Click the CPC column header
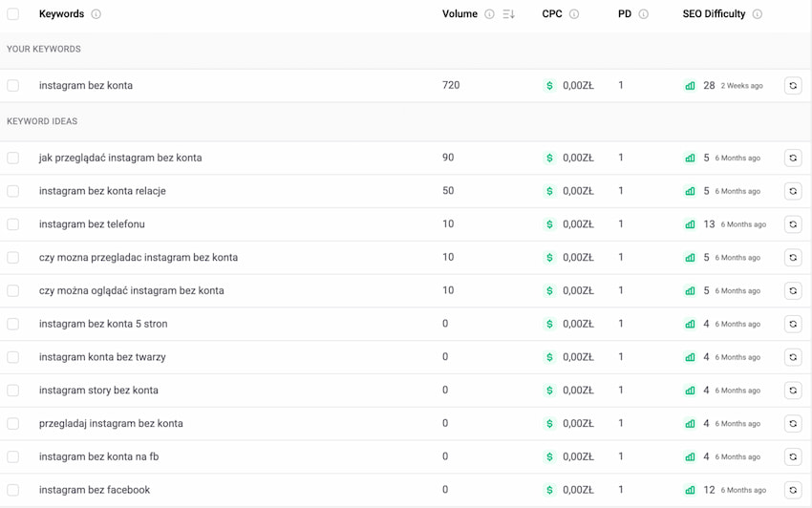812x508 pixels. (x=552, y=14)
